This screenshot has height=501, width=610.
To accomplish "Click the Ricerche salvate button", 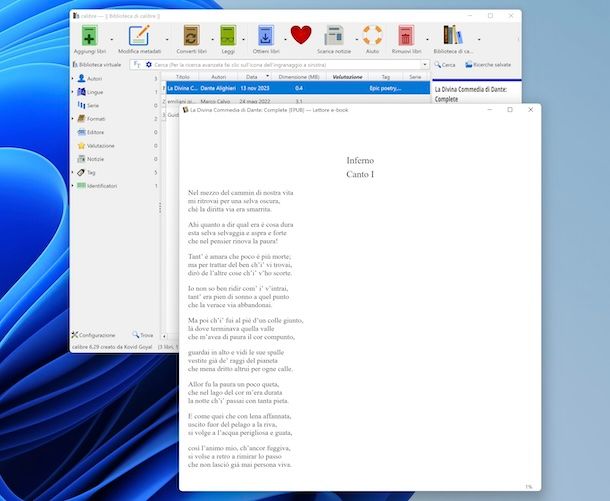I will point(492,64).
